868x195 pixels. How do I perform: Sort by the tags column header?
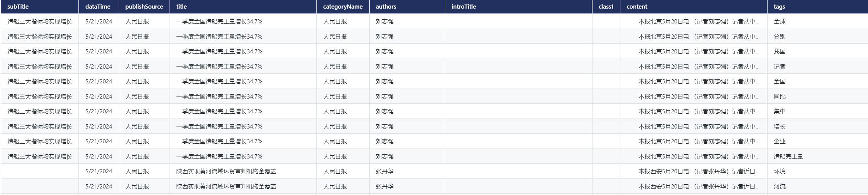pos(779,7)
